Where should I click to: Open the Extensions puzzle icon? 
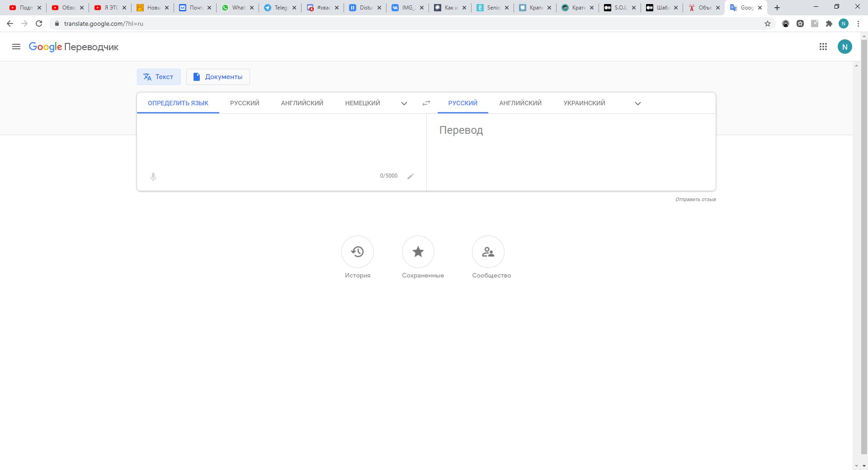tap(829, 23)
